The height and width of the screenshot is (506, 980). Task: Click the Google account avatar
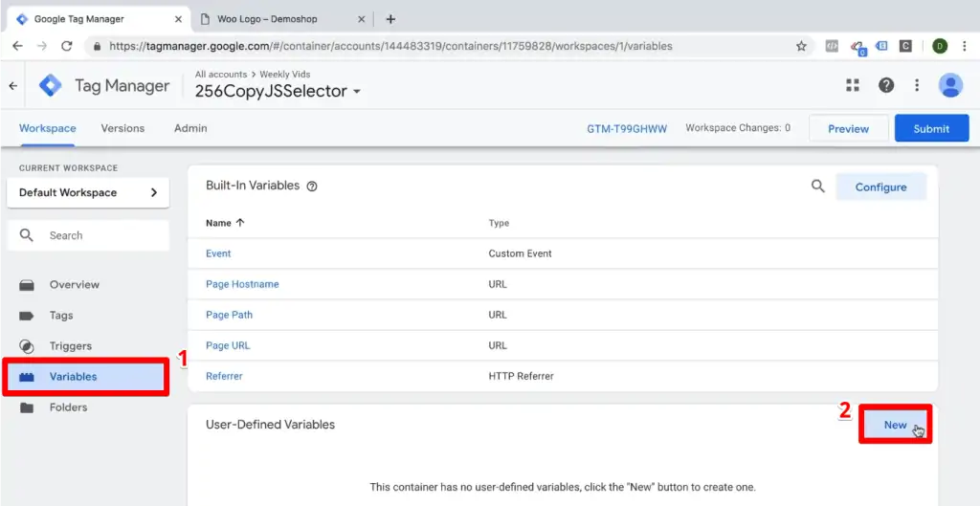(950, 85)
